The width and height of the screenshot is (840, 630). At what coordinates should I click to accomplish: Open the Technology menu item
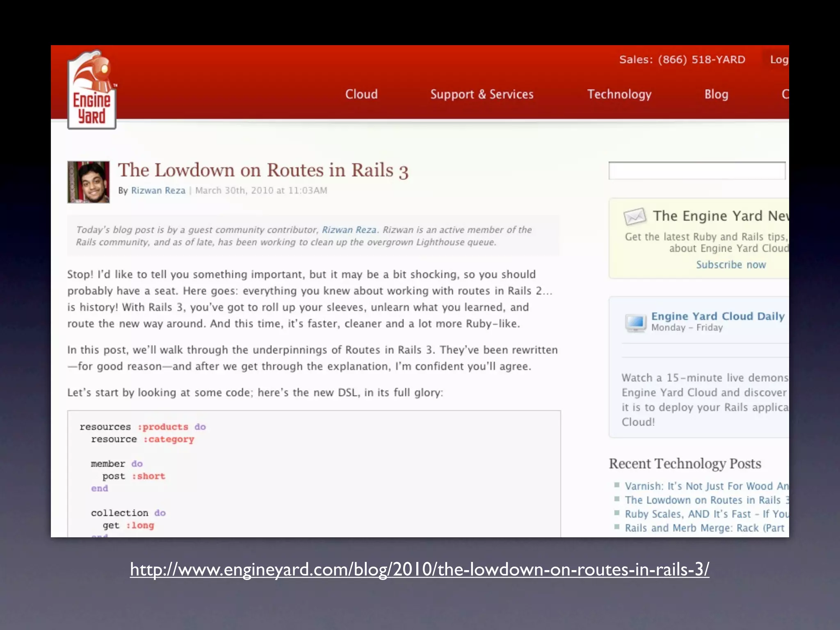[x=619, y=94]
